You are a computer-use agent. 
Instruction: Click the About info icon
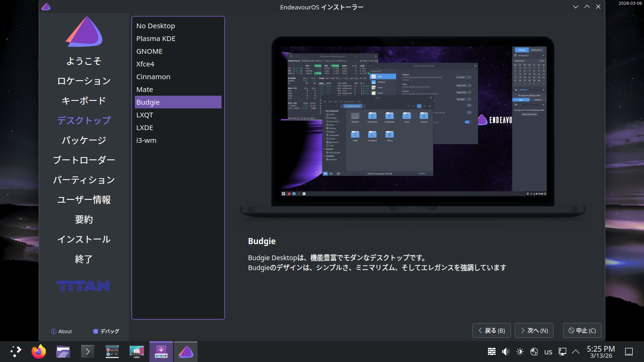[54, 331]
